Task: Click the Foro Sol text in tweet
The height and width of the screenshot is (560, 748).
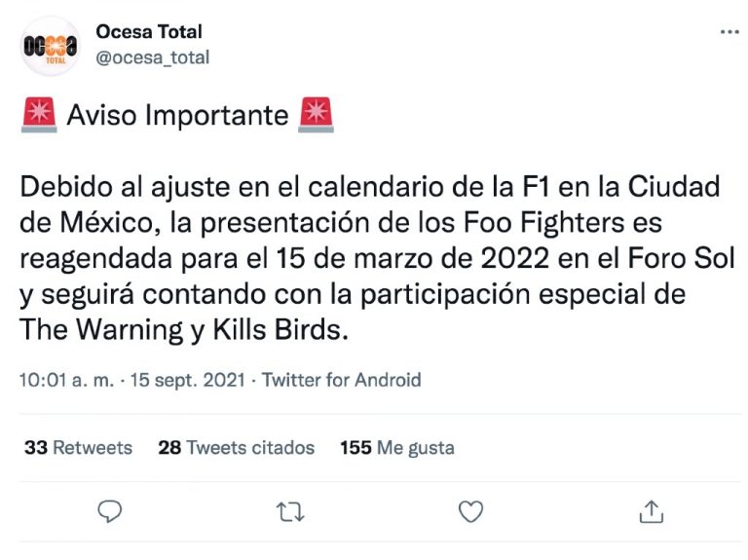Action: pos(681,258)
